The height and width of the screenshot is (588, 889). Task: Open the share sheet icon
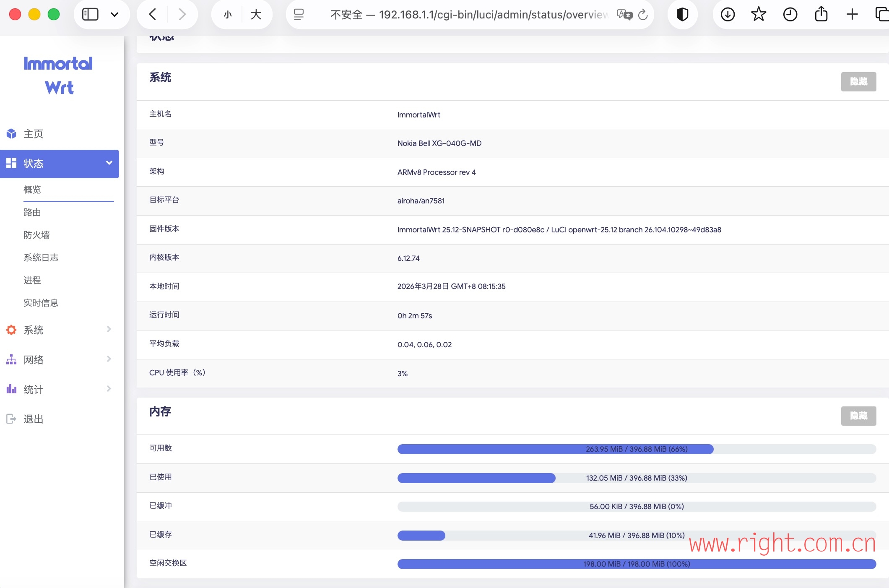click(x=821, y=14)
